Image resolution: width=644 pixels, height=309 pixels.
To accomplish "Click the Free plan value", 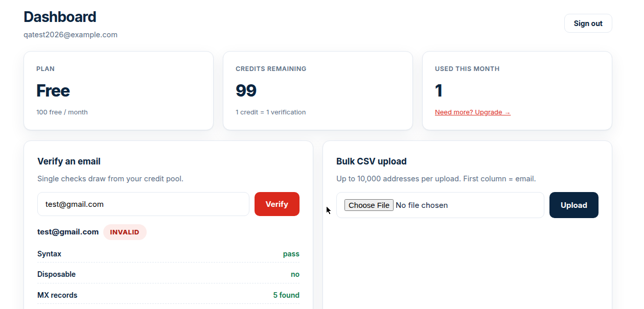I will click(x=53, y=91).
